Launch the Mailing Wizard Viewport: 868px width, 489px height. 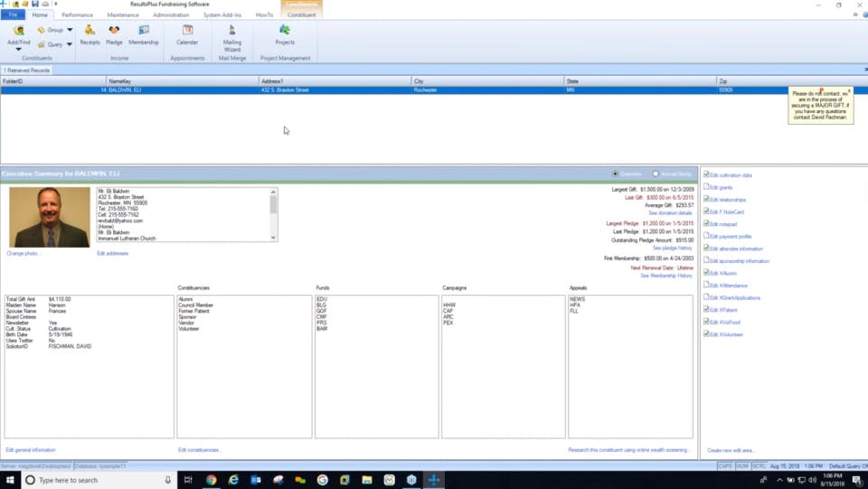(232, 38)
